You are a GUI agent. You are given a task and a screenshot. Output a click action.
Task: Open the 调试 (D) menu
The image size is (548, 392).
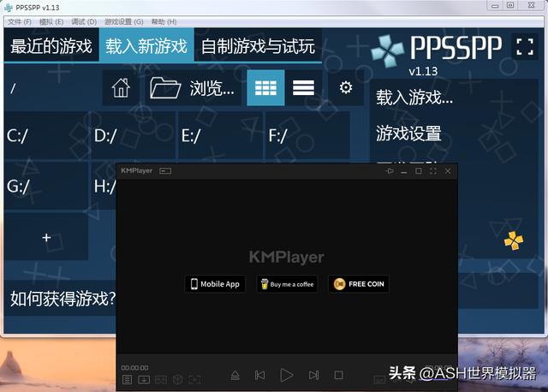tap(84, 22)
